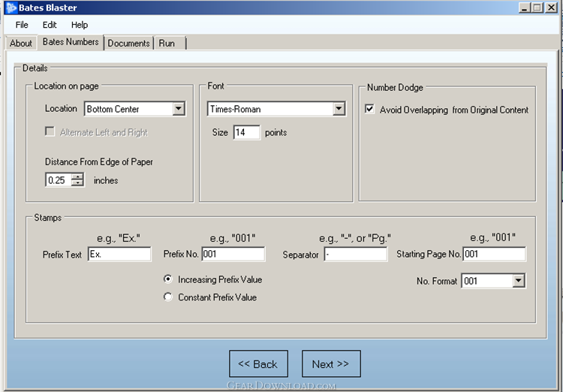The height and width of the screenshot is (392, 563).
Task: Maximize the Bates Blaster window
Action: [537, 8]
